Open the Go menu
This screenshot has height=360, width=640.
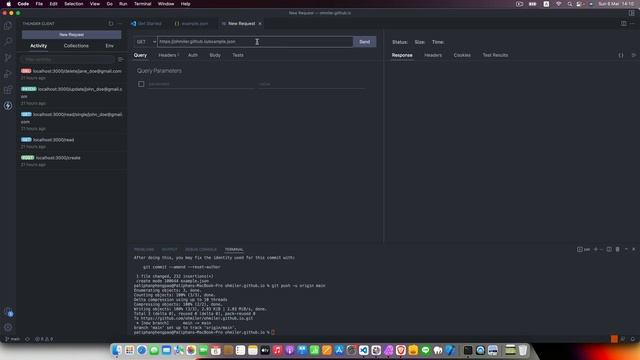109,4
